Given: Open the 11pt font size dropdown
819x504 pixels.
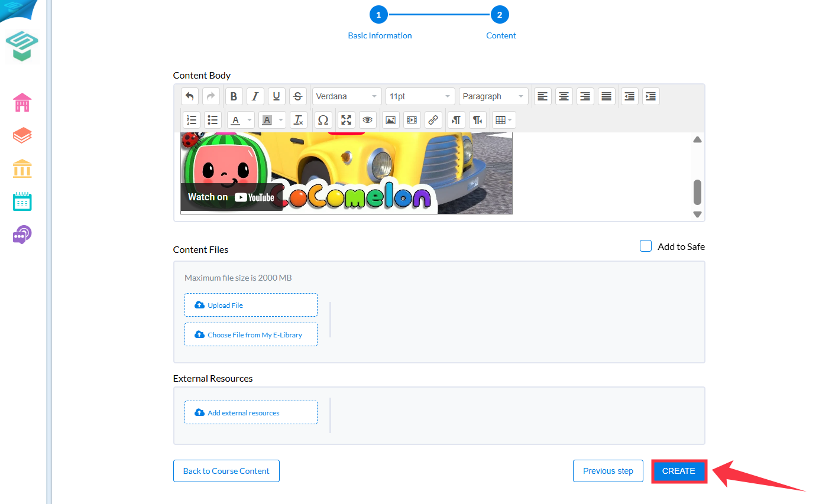Looking at the screenshot, I should tap(420, 96).
